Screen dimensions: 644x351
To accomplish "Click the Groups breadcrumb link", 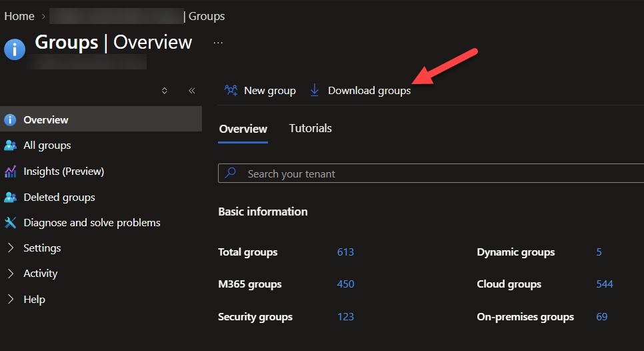I will pyautogui.click(x=207, y=16).
